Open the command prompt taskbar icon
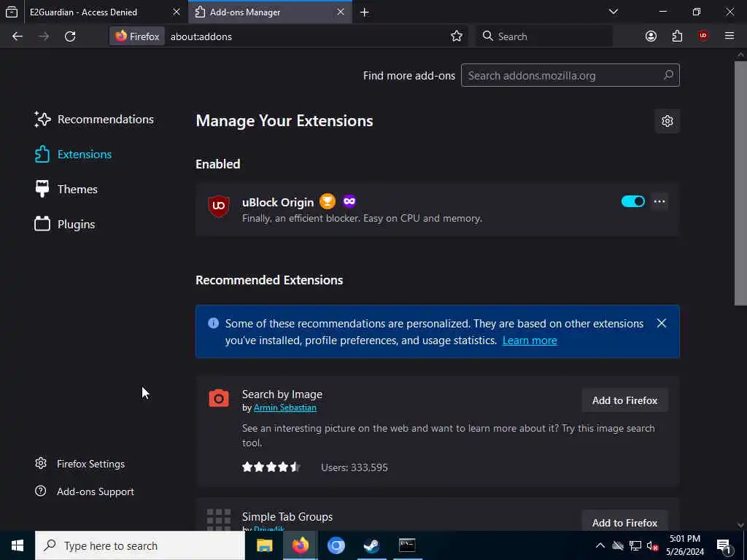747x560 pixels. [407, 545]
